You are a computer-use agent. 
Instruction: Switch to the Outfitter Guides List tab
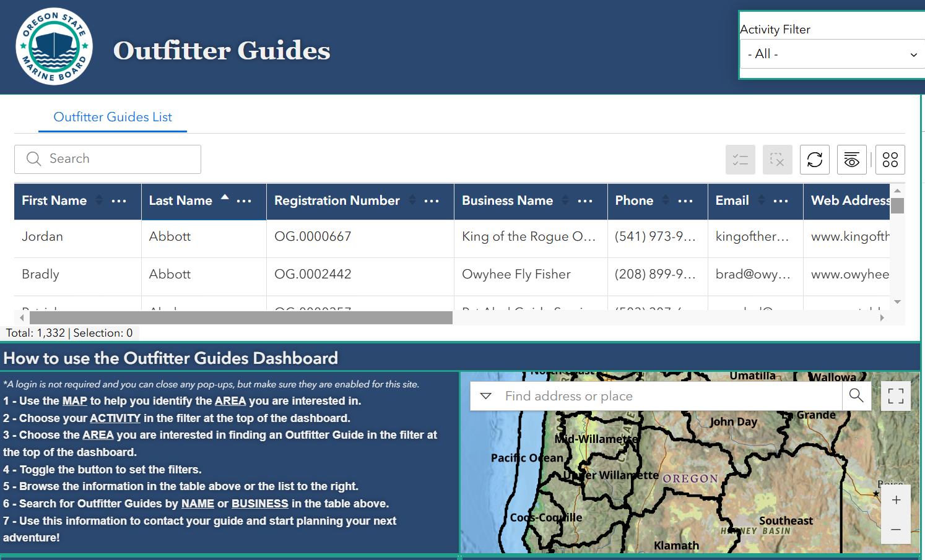point(112,117)
